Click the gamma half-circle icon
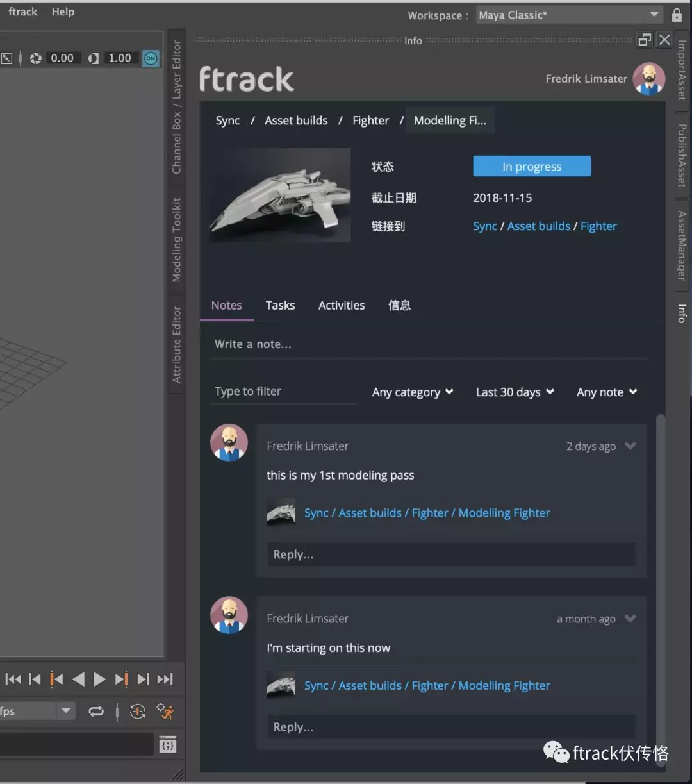692x784 pixels. tap(94, 58)
